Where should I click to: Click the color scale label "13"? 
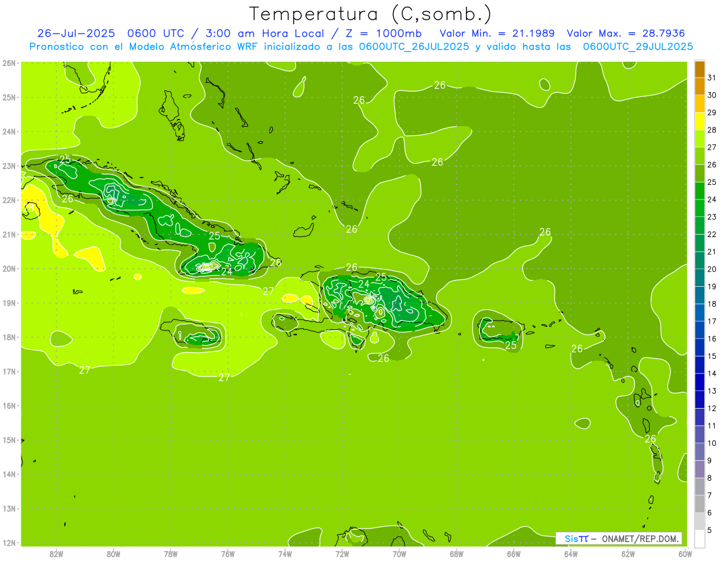(x=712, y=391)
